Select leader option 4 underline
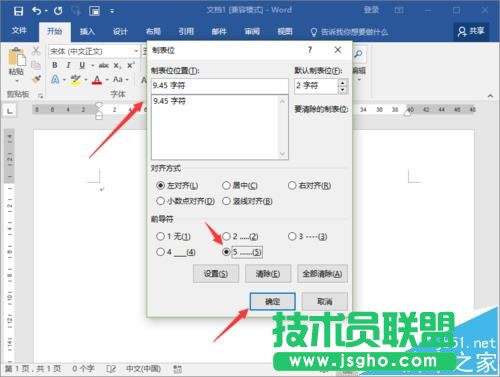Image resolution: width=500 pixels, height=377 pixels. (160, 252)
